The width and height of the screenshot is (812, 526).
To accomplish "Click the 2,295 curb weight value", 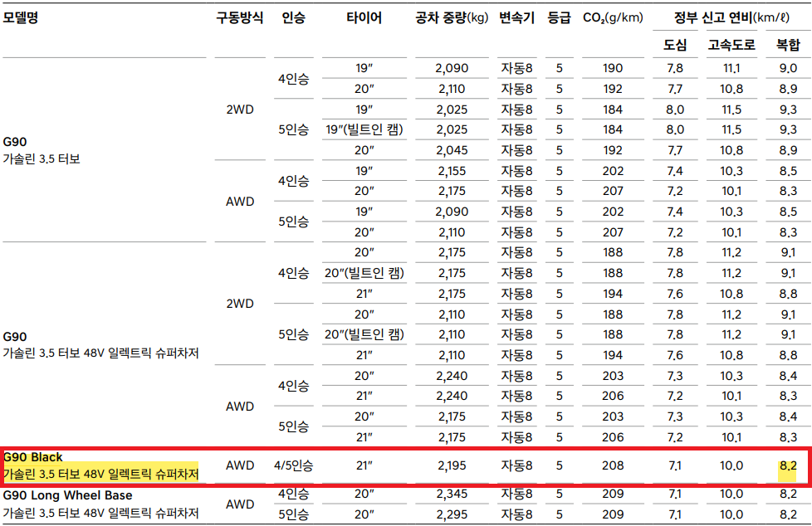I will pyautogui.click(x=452, y=514).
